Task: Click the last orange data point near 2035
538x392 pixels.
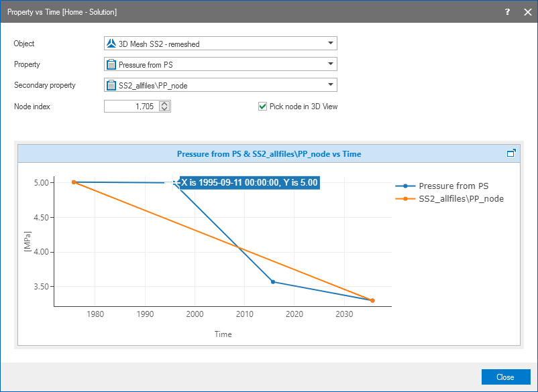Action: pyautogui.click(x=372, y=300)
